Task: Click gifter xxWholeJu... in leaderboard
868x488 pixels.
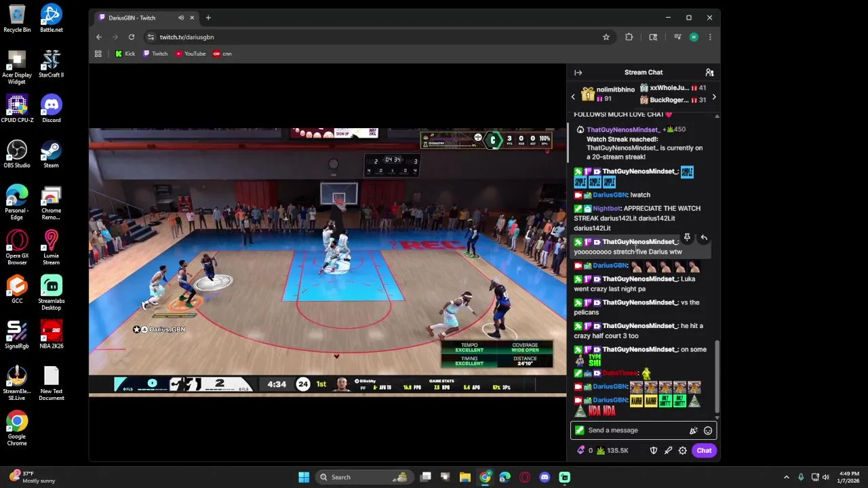Action: (669, 87)
